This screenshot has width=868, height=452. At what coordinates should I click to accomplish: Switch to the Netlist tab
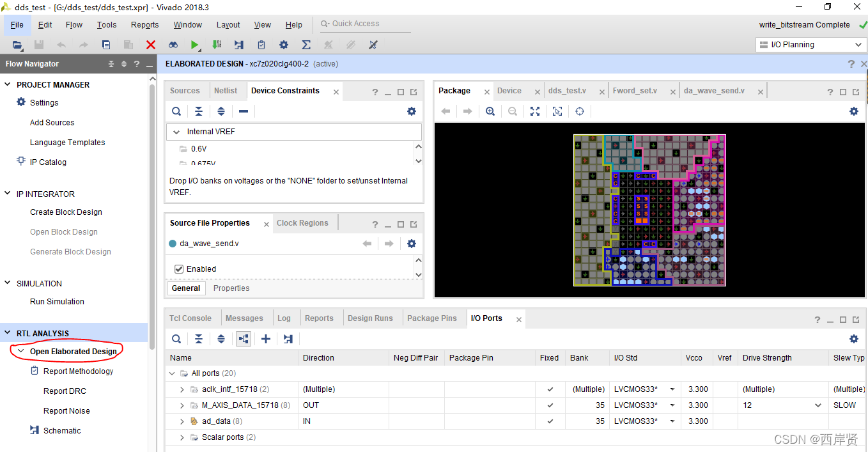coord(226,91)
